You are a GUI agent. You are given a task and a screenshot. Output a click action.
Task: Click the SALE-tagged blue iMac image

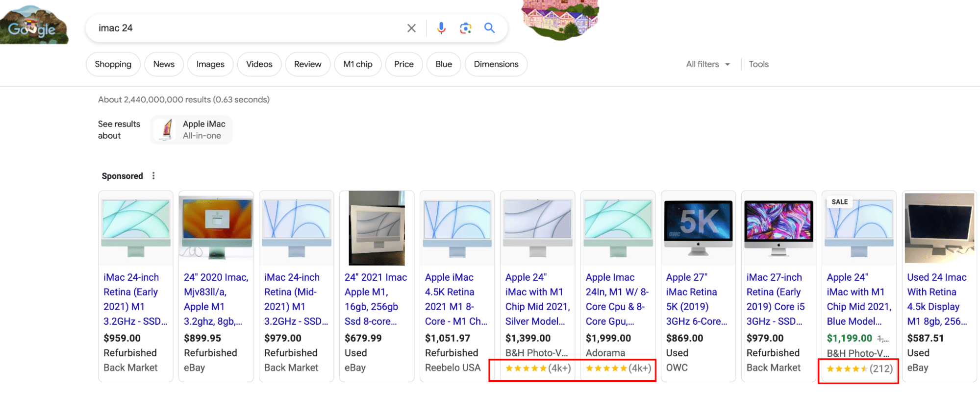859,228
